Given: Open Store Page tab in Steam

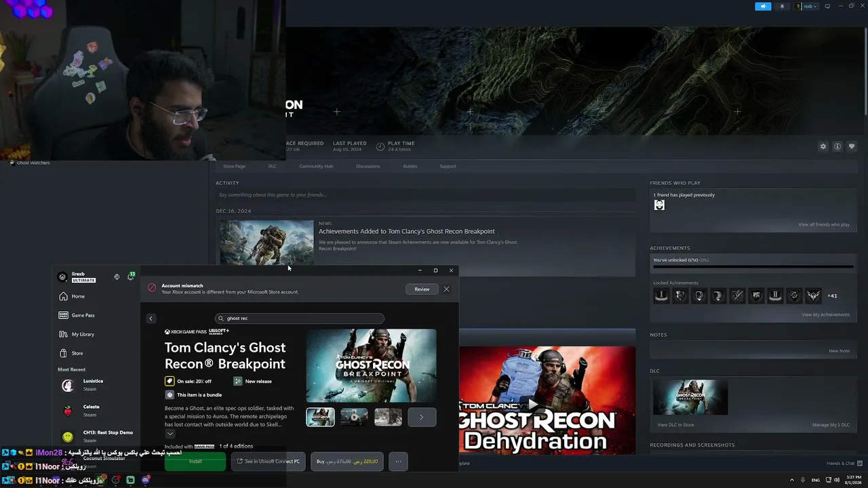Looking at the screenshot, I should [x=234, y=166].
